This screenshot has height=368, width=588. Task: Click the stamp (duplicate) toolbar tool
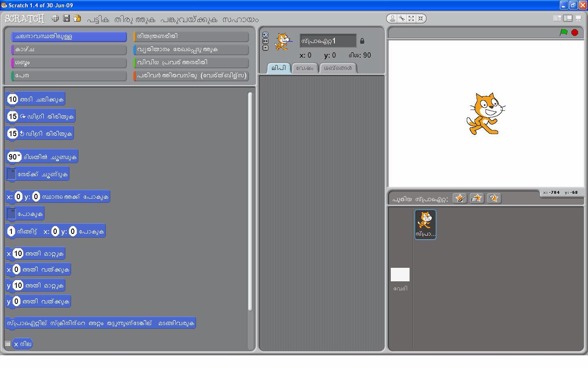coord(392,18)
